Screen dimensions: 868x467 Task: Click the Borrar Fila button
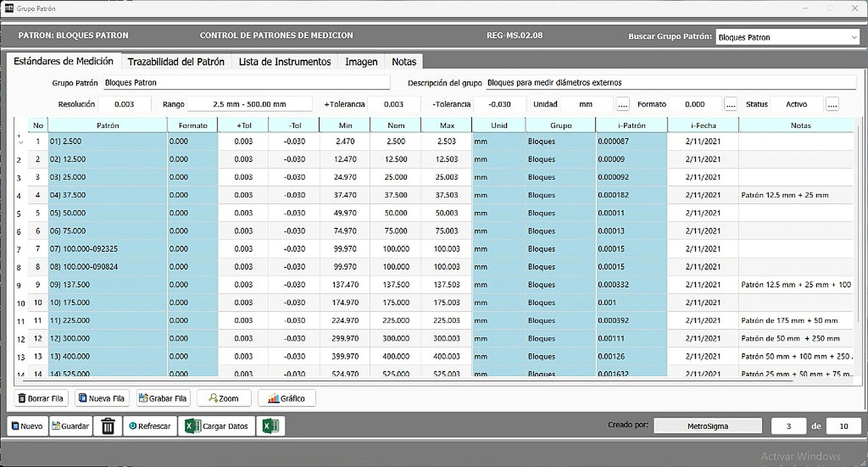(41, 398)
